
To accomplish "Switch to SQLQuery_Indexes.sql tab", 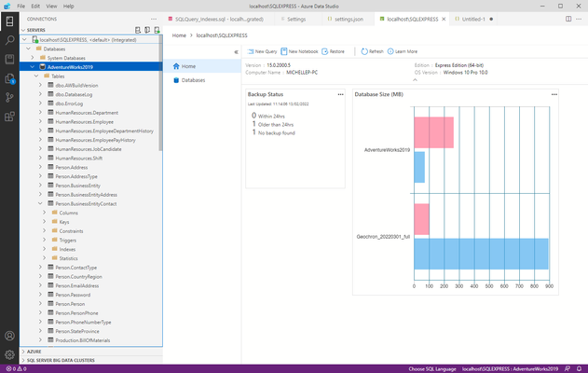I will pos(219,20).
